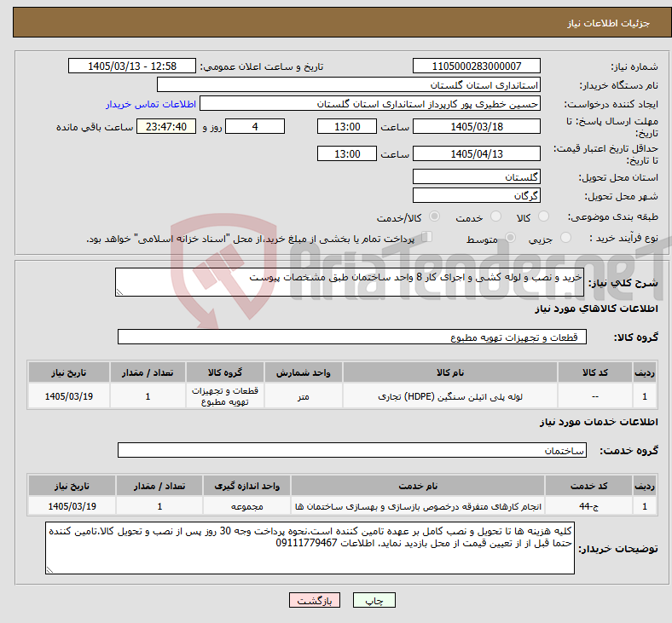Click the اطلاعات کالاهای مورد نیاز heading
Image resolution: width=672 pixels, height=623 pixels.
coord(596,309)
